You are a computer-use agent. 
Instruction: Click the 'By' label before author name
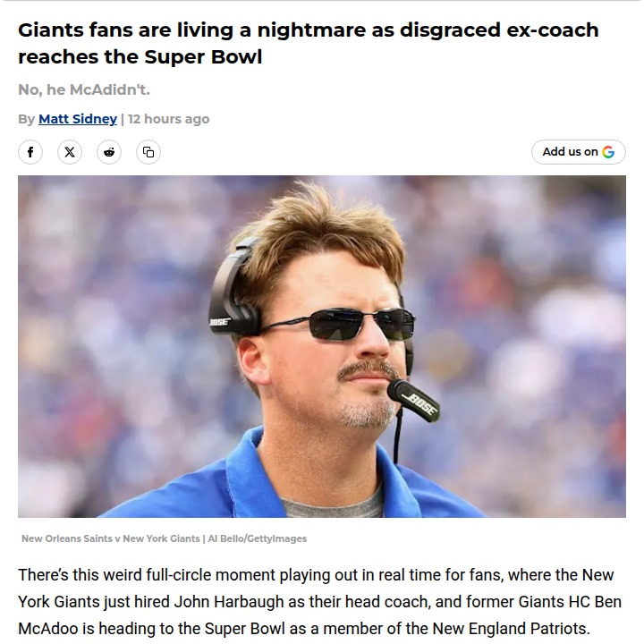[x=26, y=119]
